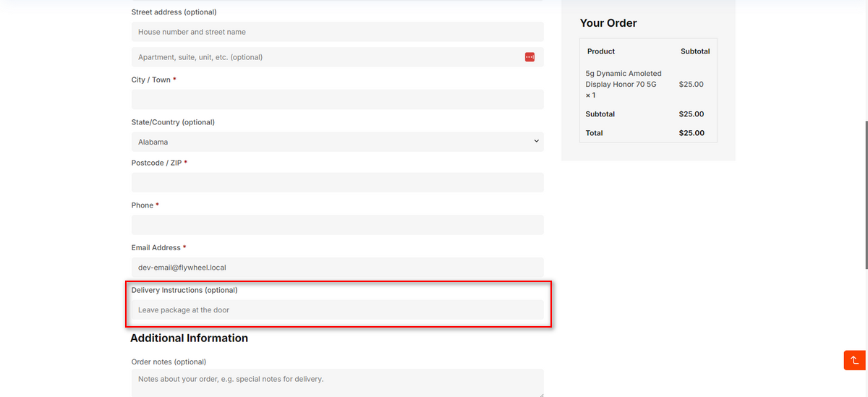Screen dimensions: 868x397
Task: Click the Order notes text area
Action: click(337, 383)
